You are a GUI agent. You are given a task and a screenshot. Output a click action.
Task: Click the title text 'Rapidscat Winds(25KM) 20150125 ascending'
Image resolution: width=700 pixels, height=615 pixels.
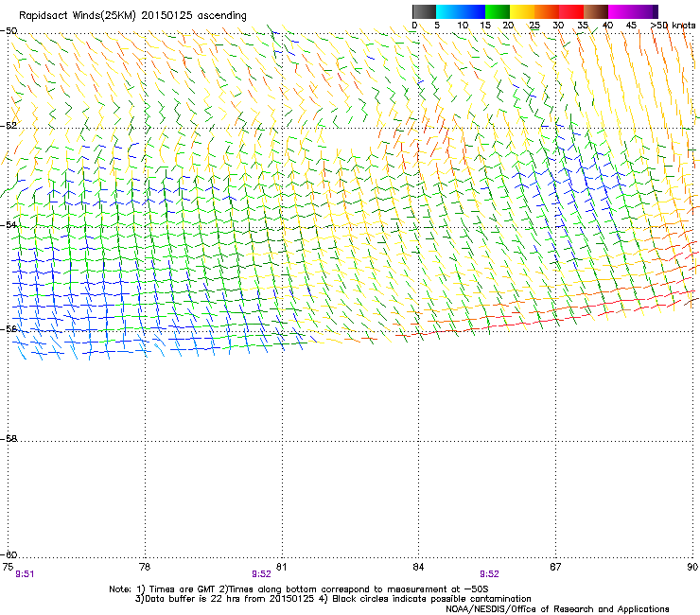(132, 16)
